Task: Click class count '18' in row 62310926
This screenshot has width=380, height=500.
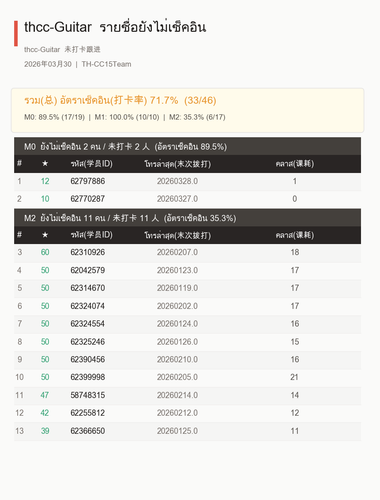Action: [x=295, y=252]
